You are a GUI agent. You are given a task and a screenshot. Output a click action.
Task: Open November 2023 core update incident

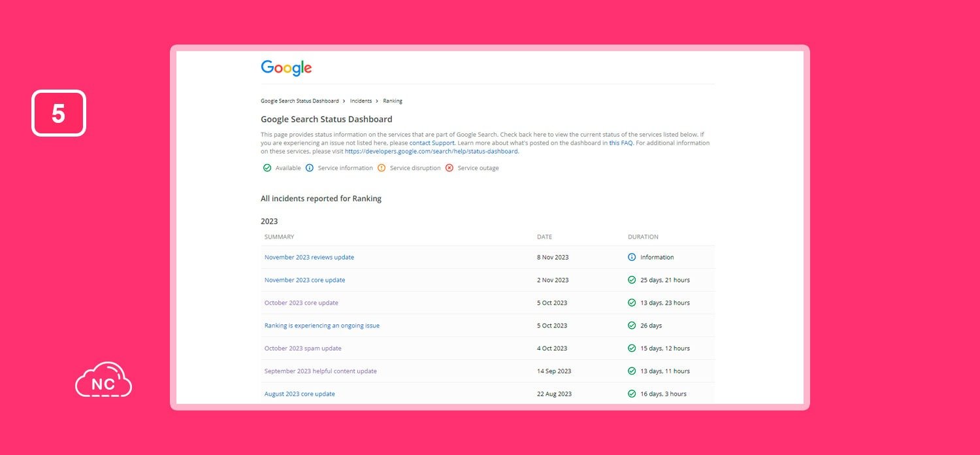click(x=304, y=280)
